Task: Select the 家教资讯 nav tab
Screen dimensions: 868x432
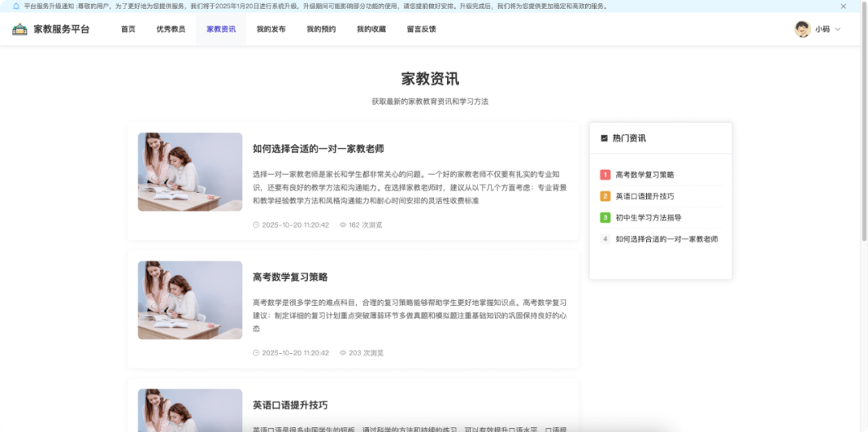Action: pos(221,29)
